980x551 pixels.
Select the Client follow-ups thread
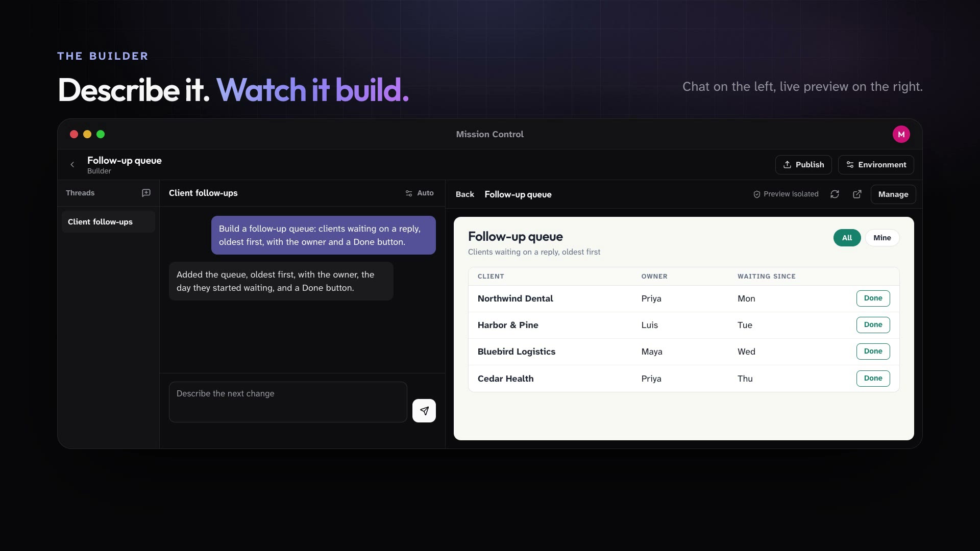[x=108, y=222]
